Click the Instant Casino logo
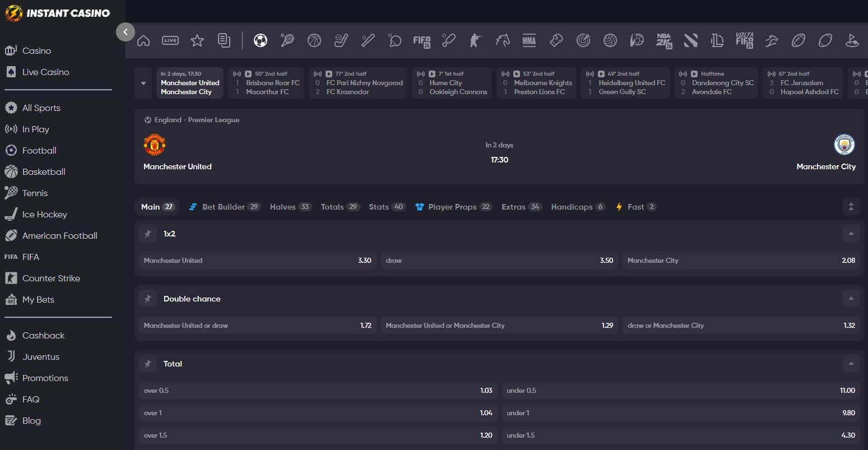 58,13
